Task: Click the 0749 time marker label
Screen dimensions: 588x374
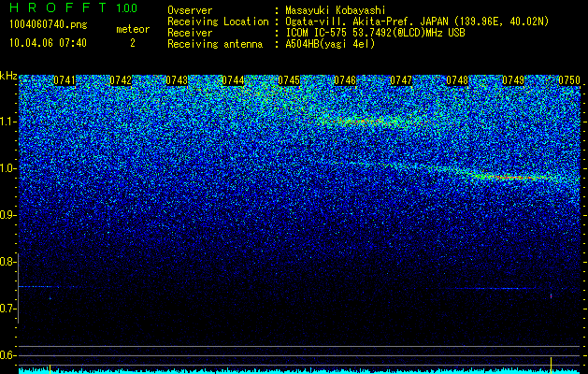Action: (x=513, y=80)
